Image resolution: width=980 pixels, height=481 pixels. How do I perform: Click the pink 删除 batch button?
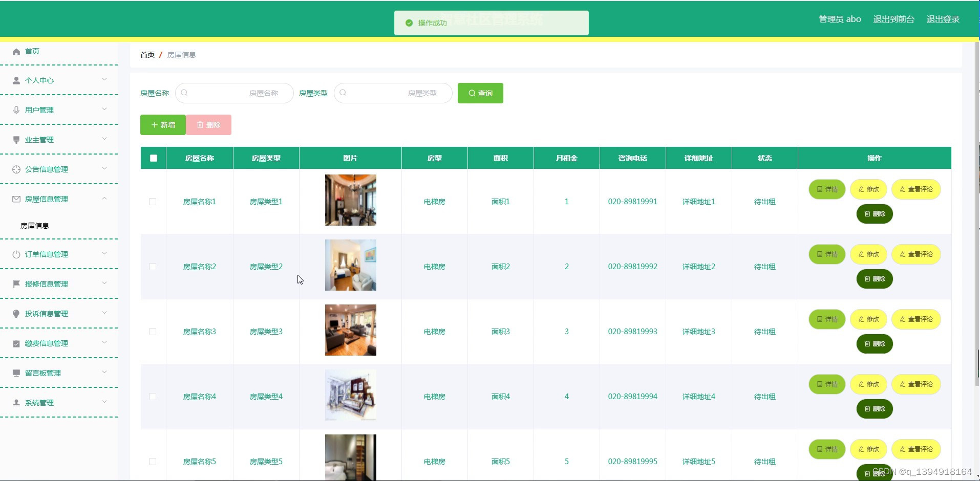click(x=209, y=125)
